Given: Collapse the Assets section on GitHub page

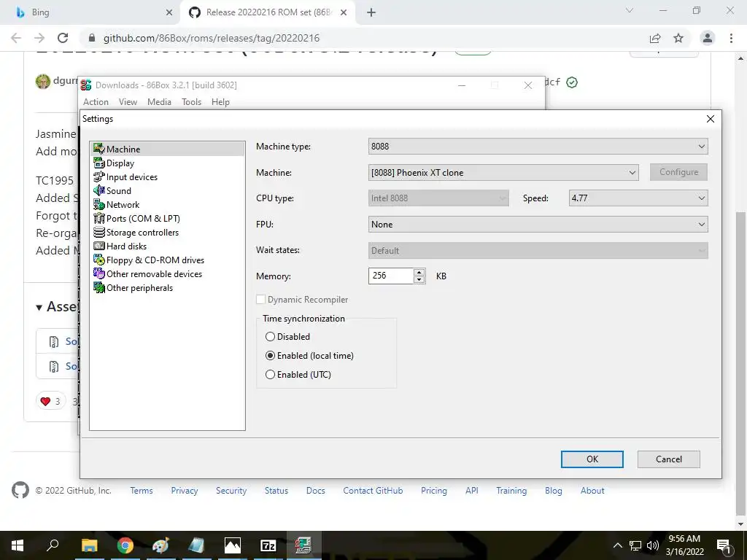Looking at the screenshot, I should 39,307.
